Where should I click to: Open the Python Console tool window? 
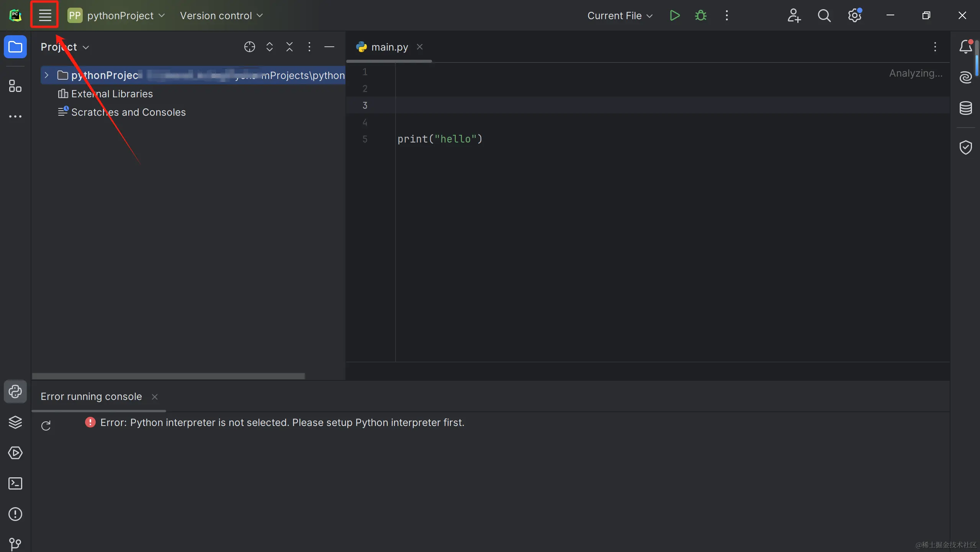coord(15,391)
